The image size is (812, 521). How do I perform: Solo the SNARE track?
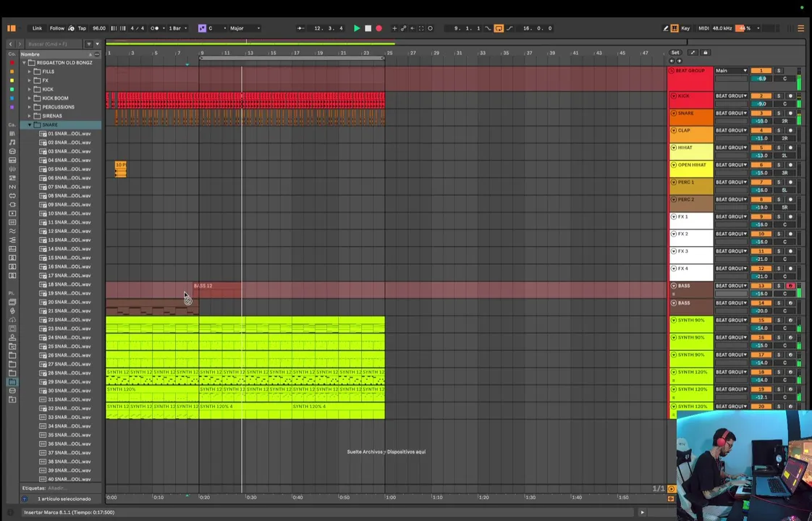(x=778, y=113)
